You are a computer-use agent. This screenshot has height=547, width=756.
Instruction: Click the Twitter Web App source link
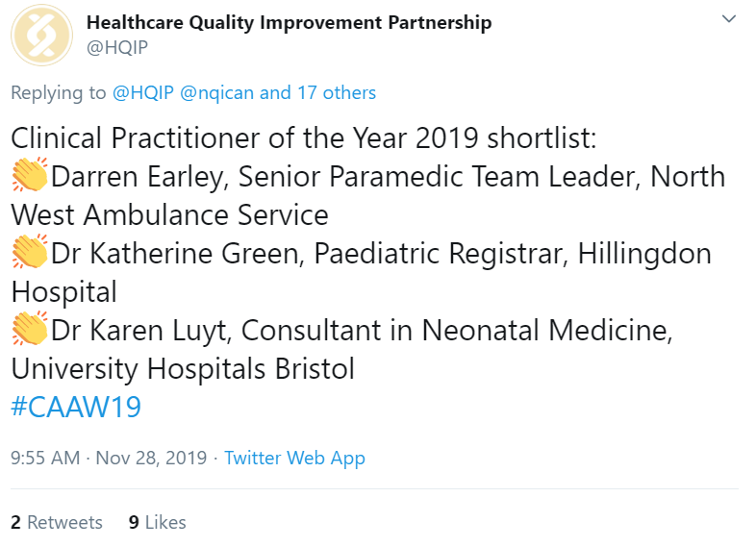pos(294,458)
